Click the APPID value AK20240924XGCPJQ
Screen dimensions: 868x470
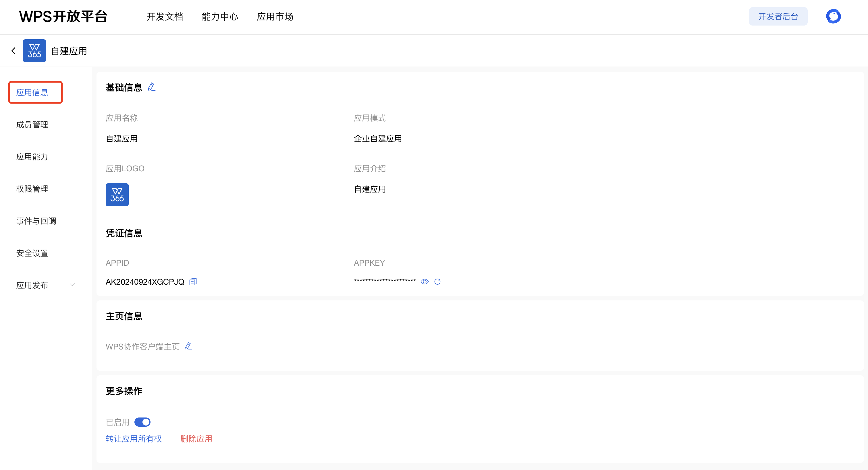coord(145,282)
